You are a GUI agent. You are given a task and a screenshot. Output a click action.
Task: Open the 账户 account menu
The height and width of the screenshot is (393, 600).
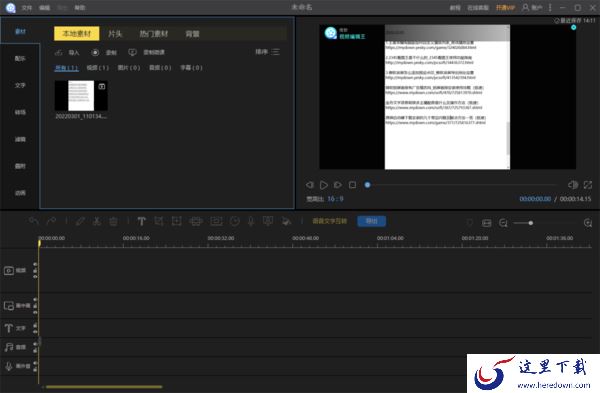pos(532,8)
